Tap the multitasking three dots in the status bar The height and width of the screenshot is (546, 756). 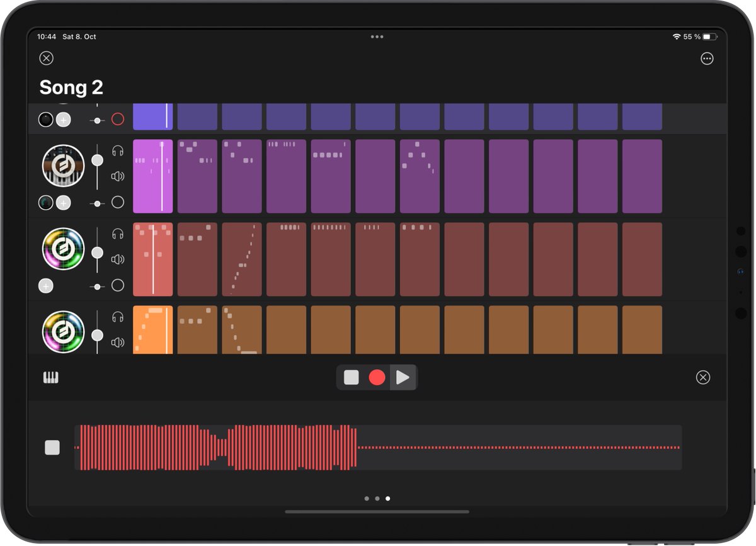[377, 37]
